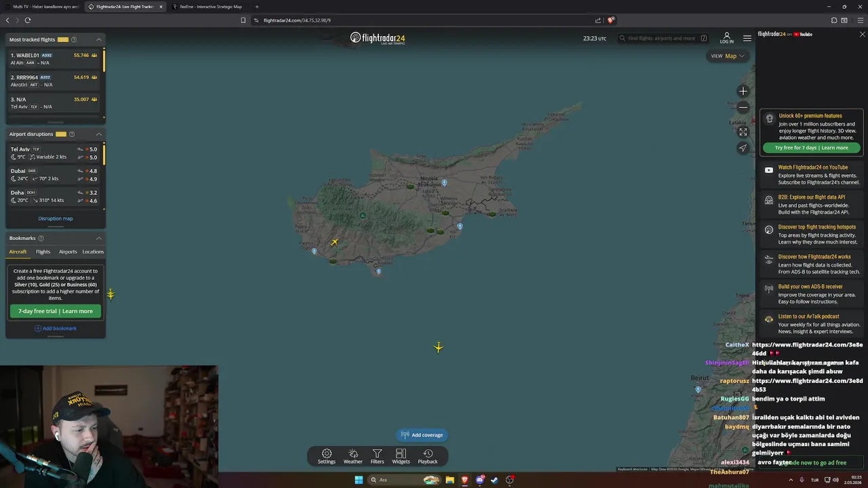
Task: Click Try free for 7 days button
Action: (x=812, y=148)
